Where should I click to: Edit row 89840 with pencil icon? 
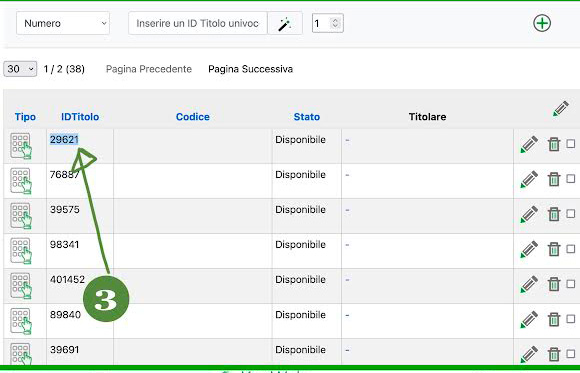click(x=529, y=319)
